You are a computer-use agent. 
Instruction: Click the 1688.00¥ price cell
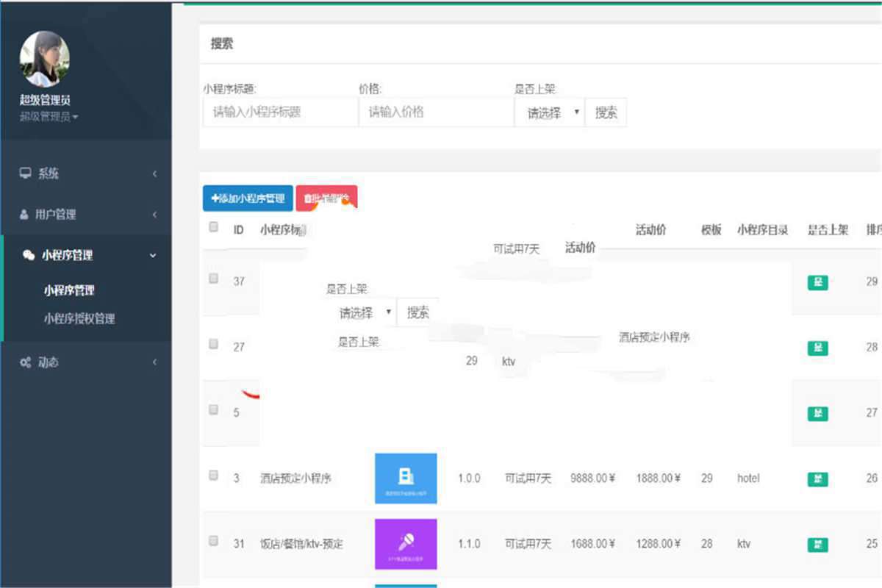click(592, 544)
